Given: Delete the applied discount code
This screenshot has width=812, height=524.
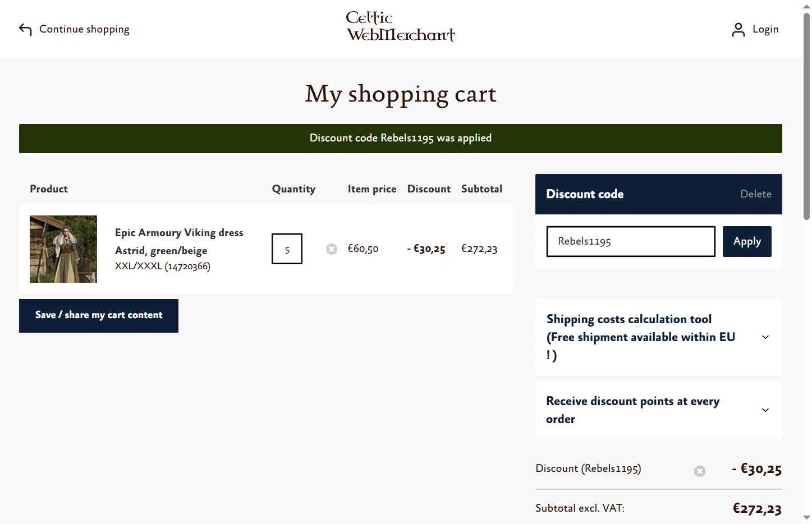Looking at the screenshot, I should [755, 194].
